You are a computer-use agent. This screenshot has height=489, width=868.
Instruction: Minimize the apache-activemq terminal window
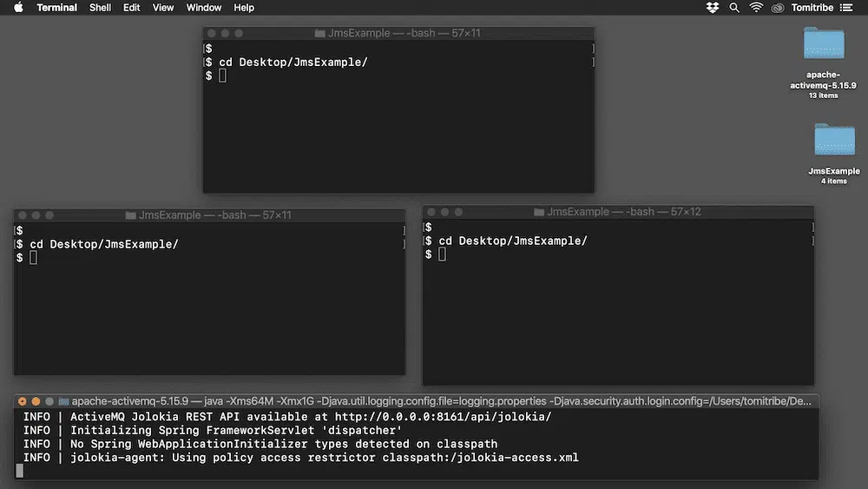36,401
